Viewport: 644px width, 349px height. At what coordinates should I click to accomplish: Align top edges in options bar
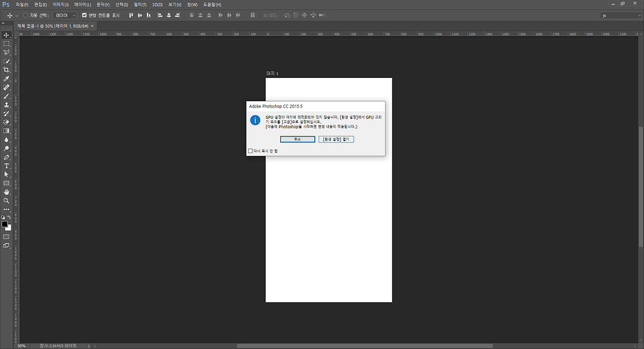coord(131,15)
